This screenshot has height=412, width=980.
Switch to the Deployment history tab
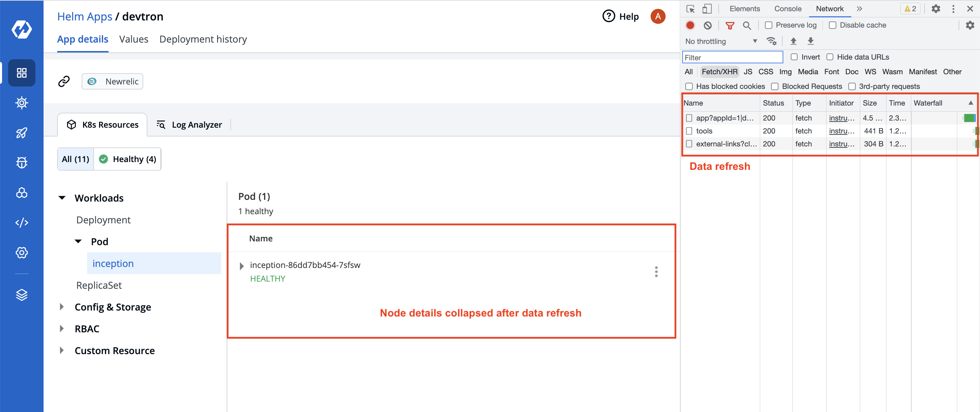tap(202, 39)
